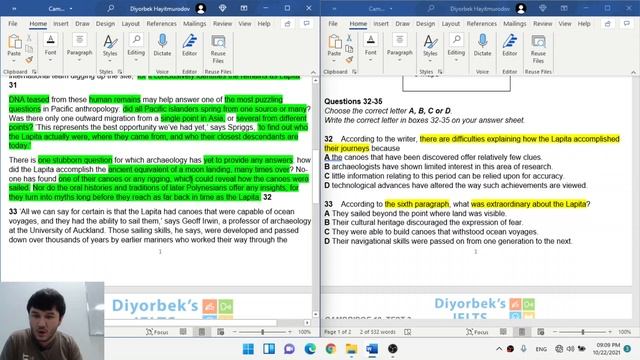The image size is (640, 360).
Task: Collapse ribbon in left Word window
Action: 313,72
